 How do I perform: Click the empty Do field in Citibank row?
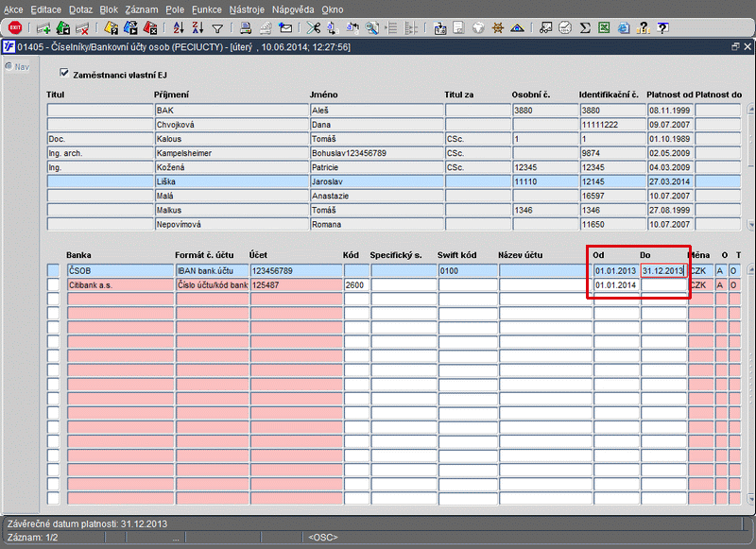pyautogui.click(x=663, y=284)
